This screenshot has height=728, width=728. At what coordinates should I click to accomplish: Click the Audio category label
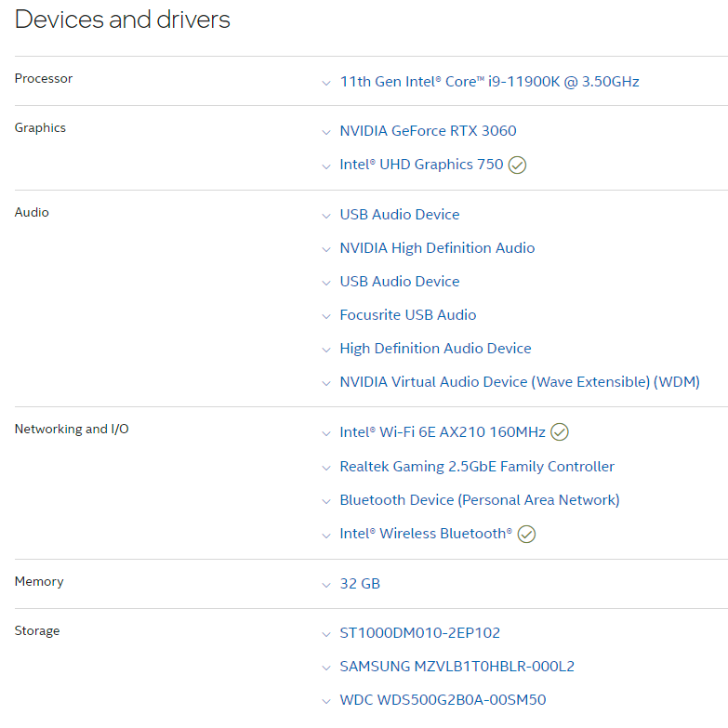pos(32,212)
